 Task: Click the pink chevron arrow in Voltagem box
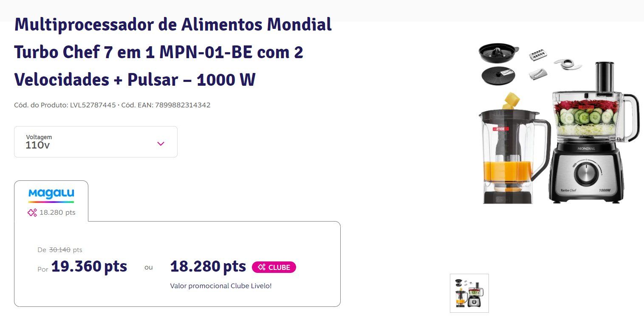pyautogui.click(x=161, y=143)
